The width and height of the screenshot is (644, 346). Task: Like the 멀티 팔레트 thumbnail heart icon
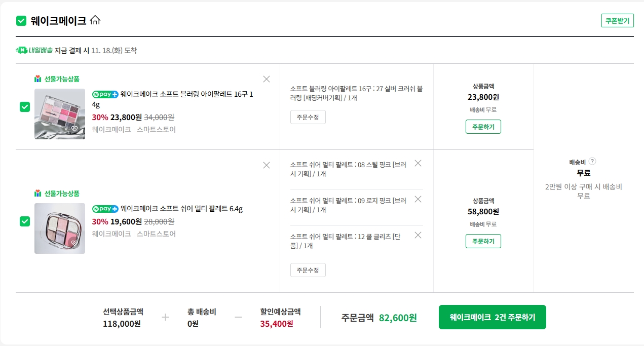coord(74,243)
